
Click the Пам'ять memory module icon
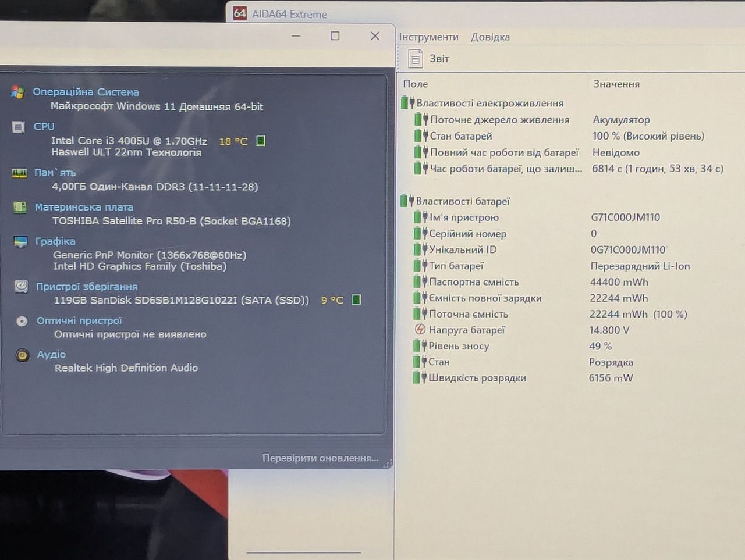coord(19,173)
